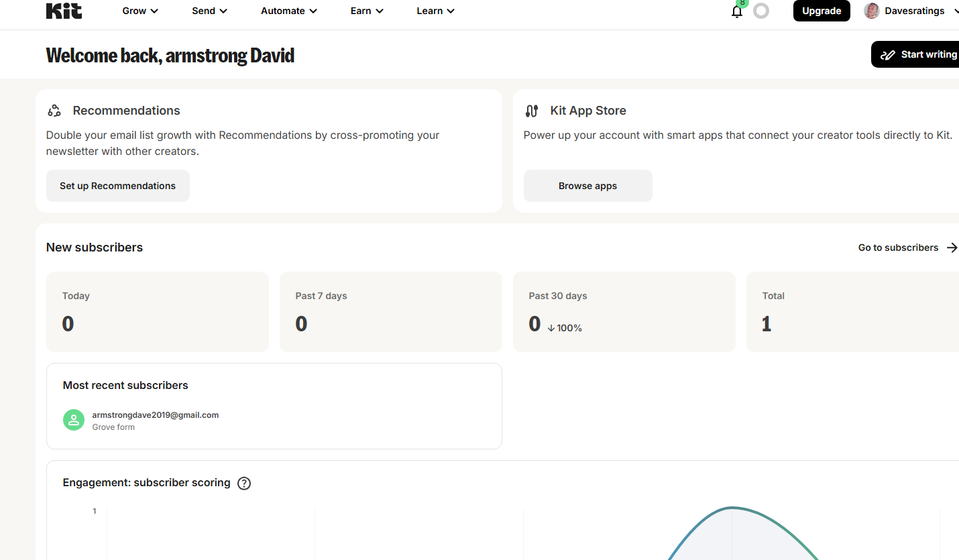
Task: Click the circular progress indicator icon
Action: tap(761, 11)
